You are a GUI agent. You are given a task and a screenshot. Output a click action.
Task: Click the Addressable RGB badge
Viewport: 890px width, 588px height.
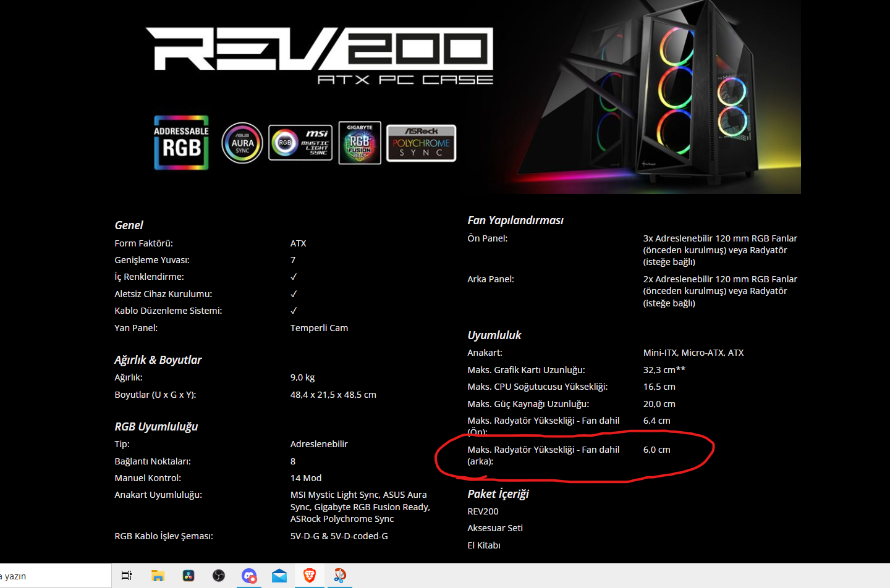[181, 143]
